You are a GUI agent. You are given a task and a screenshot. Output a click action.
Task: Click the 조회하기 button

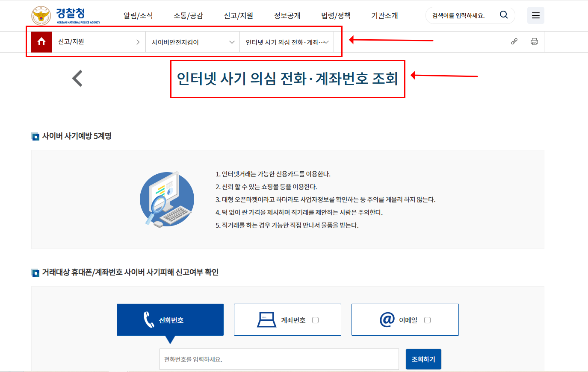click(423, 359)
